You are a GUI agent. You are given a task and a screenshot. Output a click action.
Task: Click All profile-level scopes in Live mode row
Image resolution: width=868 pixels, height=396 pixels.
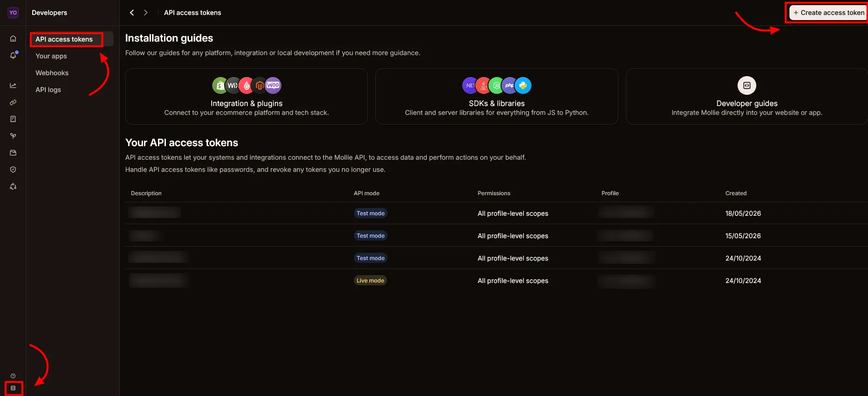click(513, 281)
